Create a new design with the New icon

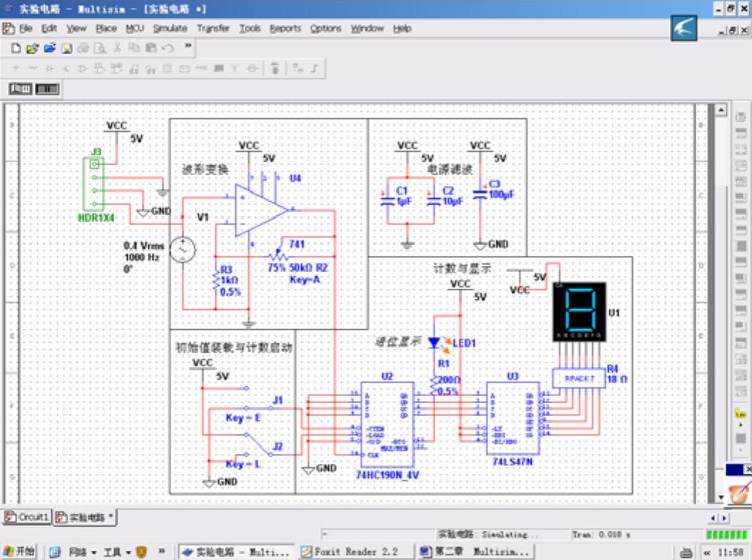coord(16,48)
